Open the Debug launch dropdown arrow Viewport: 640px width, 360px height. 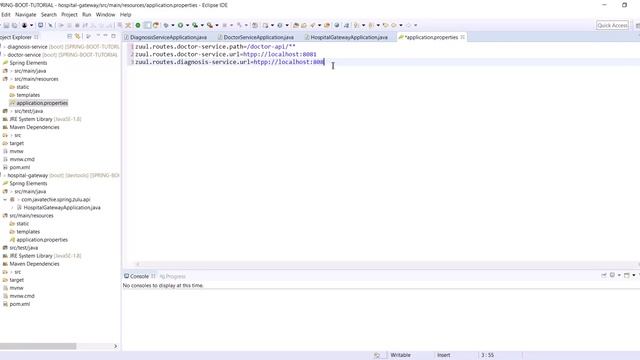click(x=173, y=25)
